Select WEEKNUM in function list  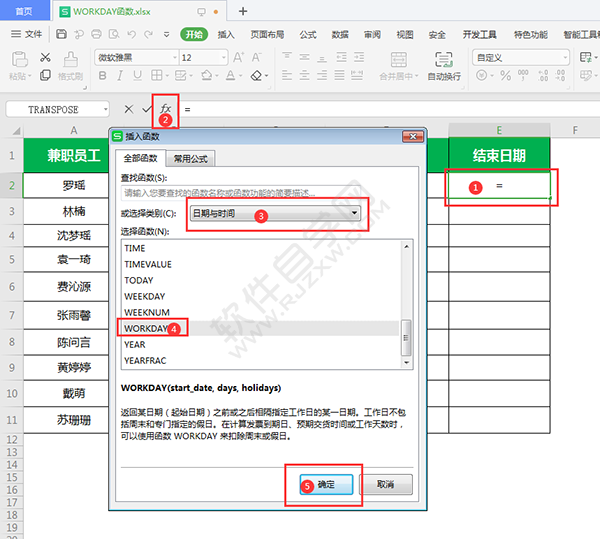259,312
